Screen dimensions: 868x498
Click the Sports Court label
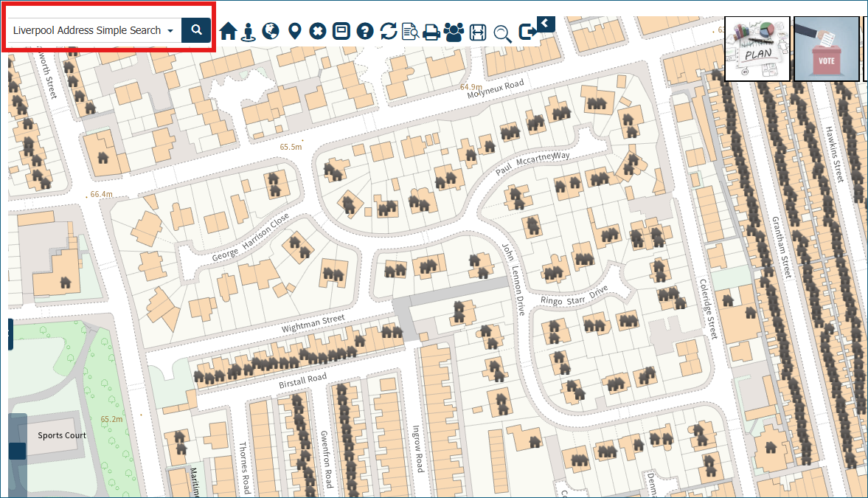coord(62,435)
